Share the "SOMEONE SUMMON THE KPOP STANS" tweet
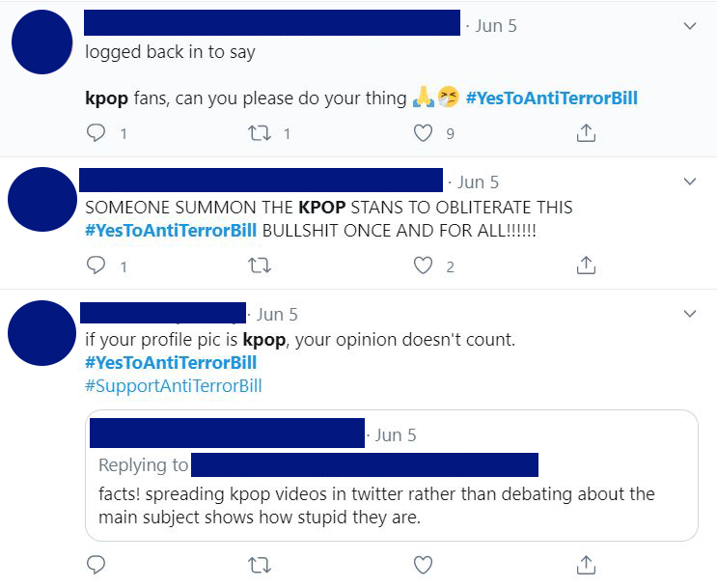The image size is (717, 588). [585, 266]
